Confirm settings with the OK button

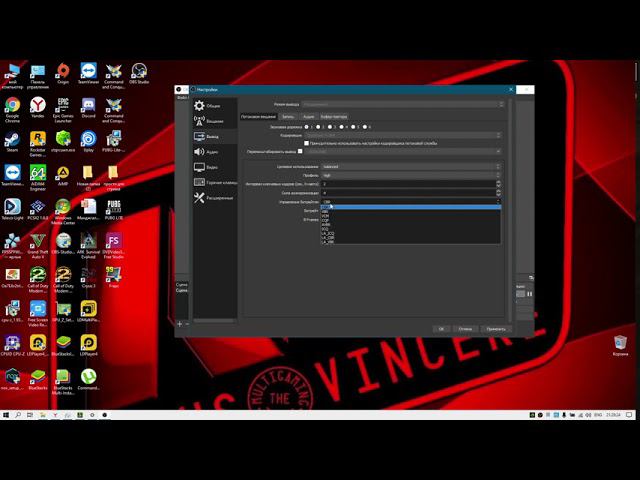click(x=441, y=329)
